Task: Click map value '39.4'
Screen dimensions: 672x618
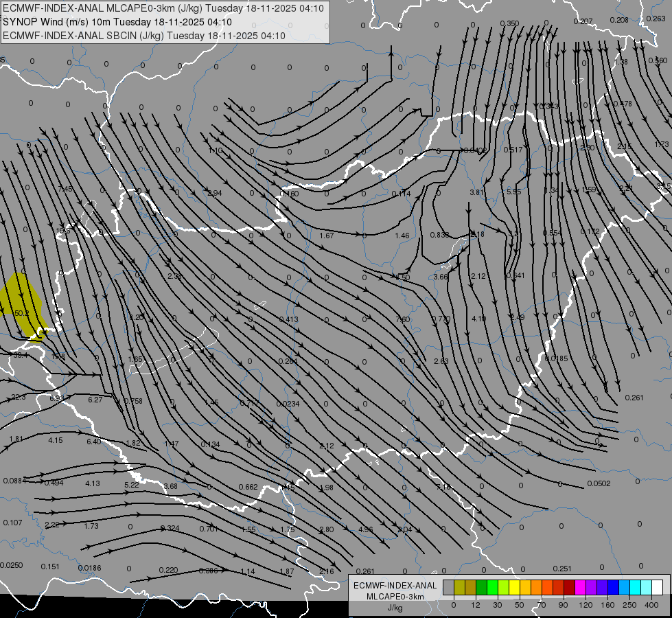Action: point(21,355)
